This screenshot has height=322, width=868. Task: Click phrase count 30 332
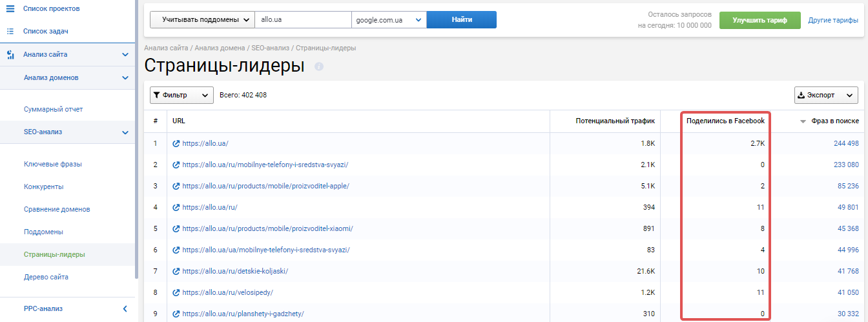(848, 314)
